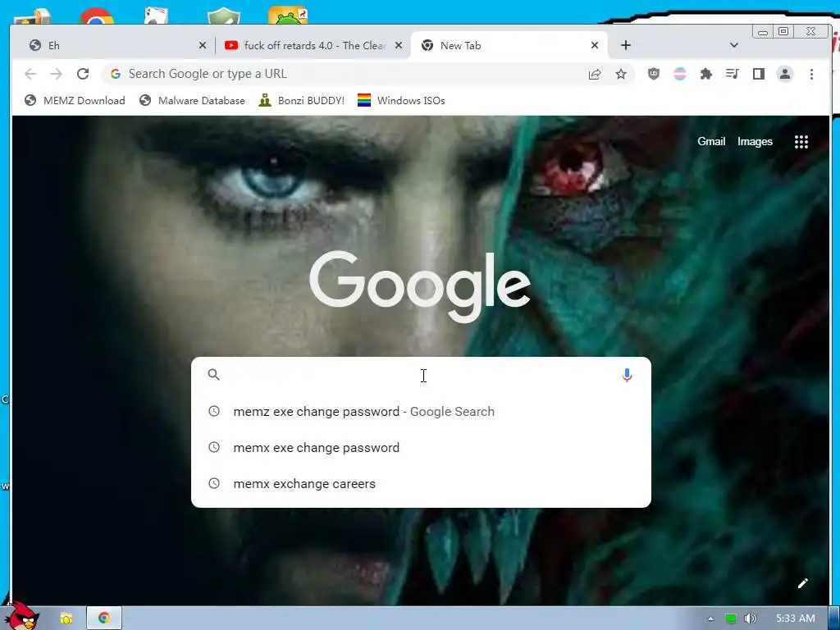Close the New Tab tab
Image resolution: width=840 pixels, height=630 pixels.
pos(595,46)
